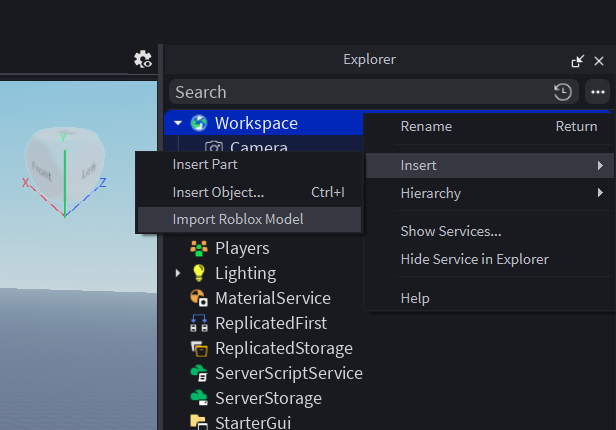Click the ReplicatedStorage icon
This screenshot has width=616, height=430.
(x=198, y=348)
